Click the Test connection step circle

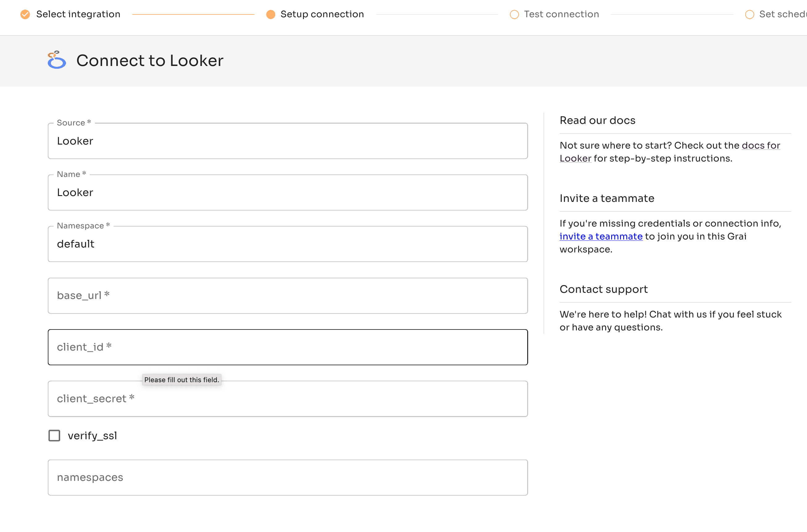coord(514,14)
